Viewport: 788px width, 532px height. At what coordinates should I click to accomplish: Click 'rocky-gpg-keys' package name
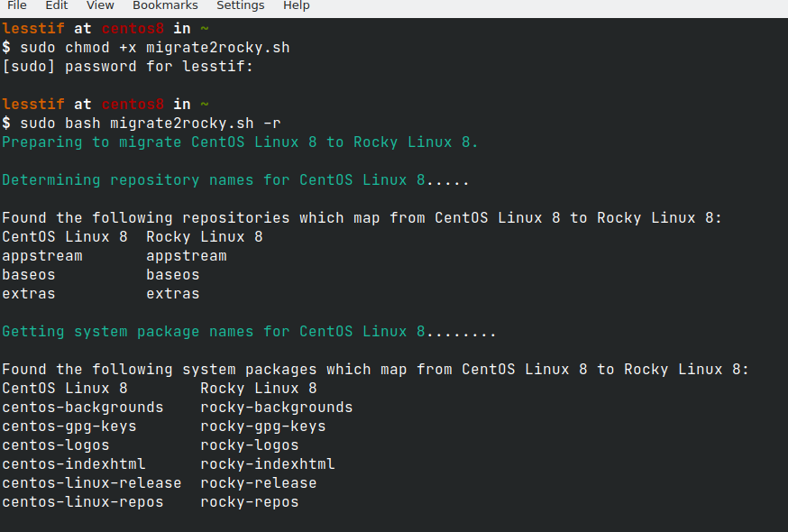263,427
